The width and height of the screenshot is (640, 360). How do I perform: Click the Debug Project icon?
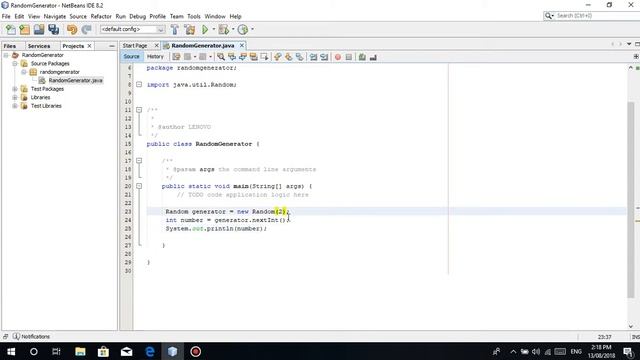click(223, 29)
